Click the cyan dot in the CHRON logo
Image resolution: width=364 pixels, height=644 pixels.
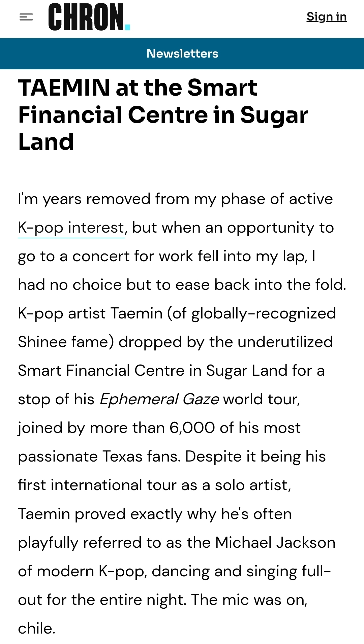click(x=127, y=27)
